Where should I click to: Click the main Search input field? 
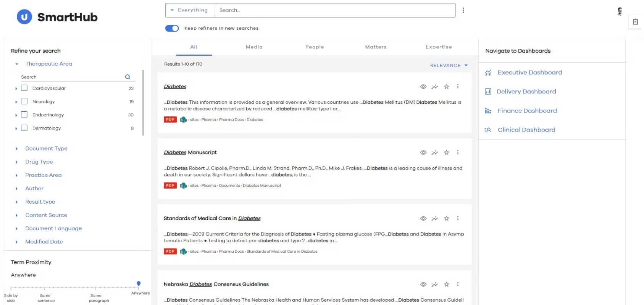335,10
